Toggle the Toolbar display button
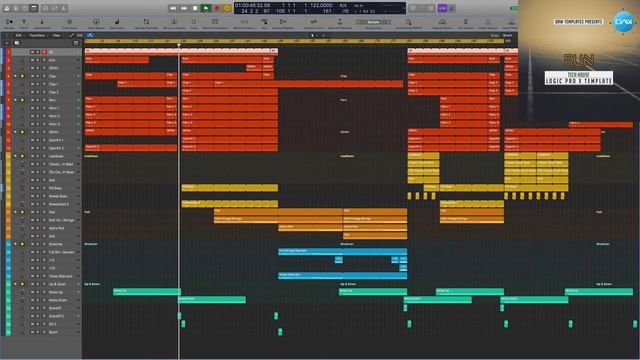This screenshot has height=360, width=640. [34, 8]
